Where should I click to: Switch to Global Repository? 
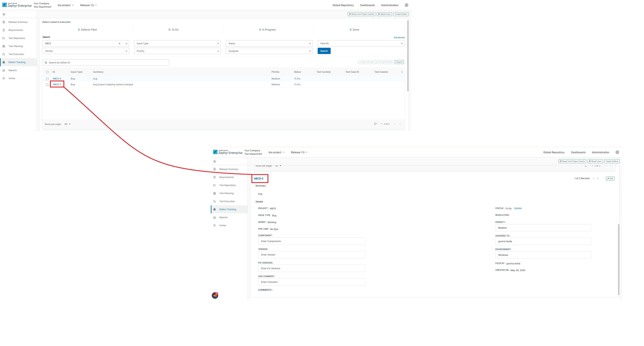[343, 5]
